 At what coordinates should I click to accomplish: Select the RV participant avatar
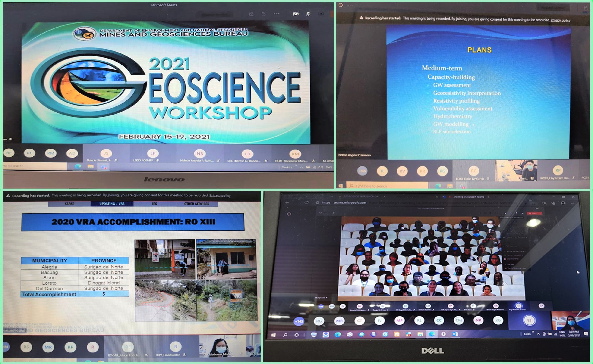tap(402, 171)
